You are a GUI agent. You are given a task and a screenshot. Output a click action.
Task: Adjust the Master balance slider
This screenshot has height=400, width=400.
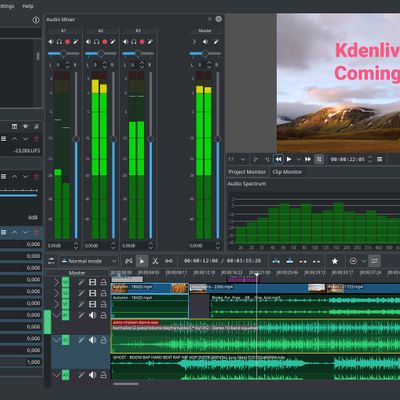click(x=205, y=53)
